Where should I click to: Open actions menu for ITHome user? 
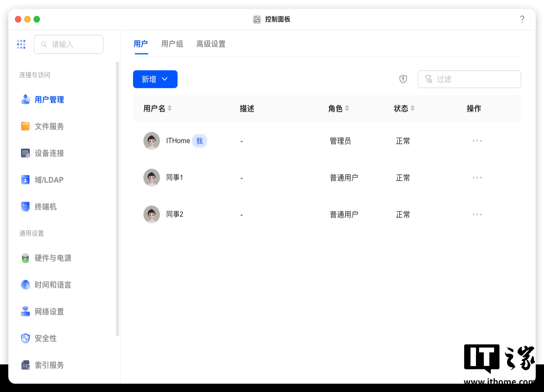477,141
